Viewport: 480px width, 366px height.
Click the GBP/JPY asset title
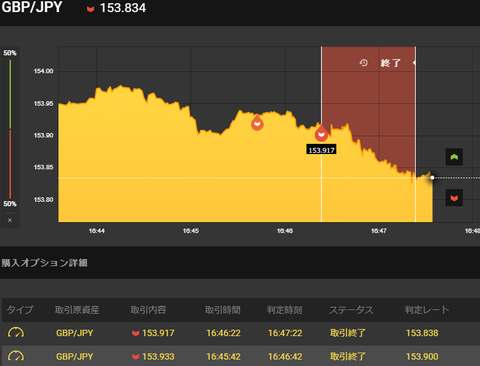coord(32,7)
